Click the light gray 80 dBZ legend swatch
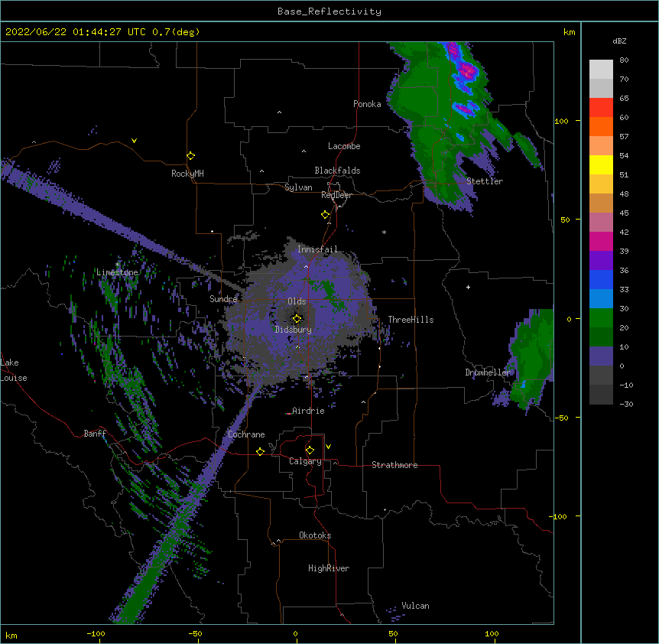 601,70
